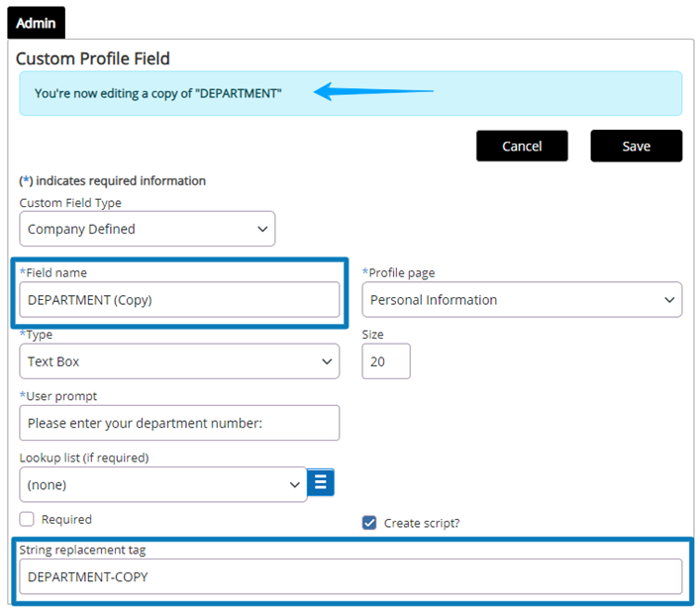
Task: Tick the Required checkbox
Action: [27, 519]
